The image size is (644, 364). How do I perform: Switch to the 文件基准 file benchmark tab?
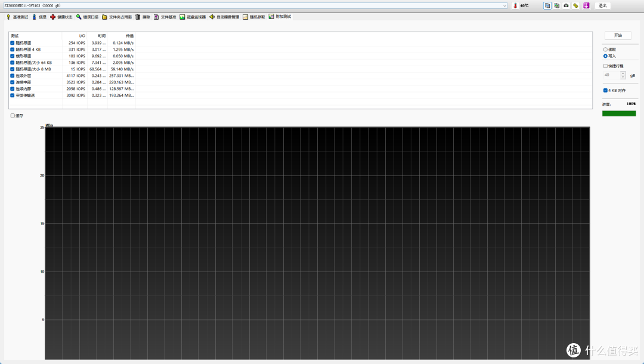(165, 17)
